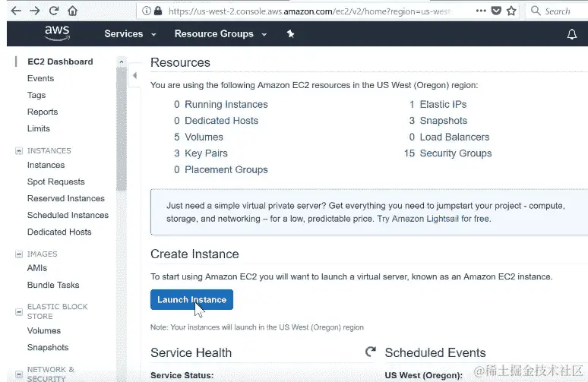
Task: Open Events in the sidebar
Action: pos(40,78)
